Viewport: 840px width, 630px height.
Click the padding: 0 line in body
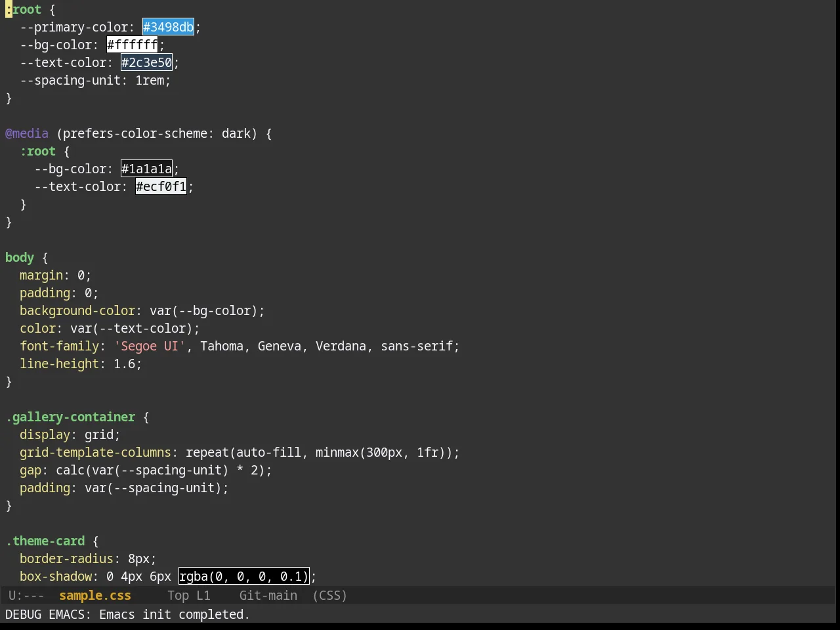(59, 293)
